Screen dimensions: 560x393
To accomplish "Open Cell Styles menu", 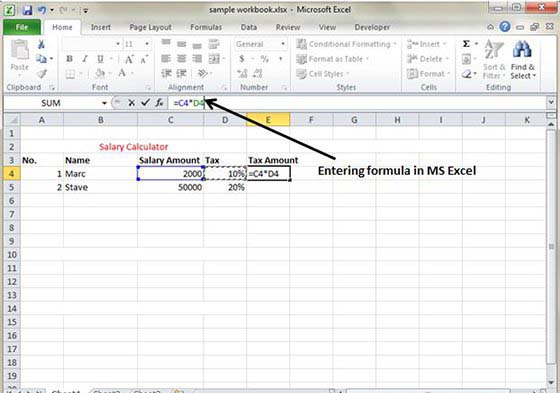I will 323,74.
